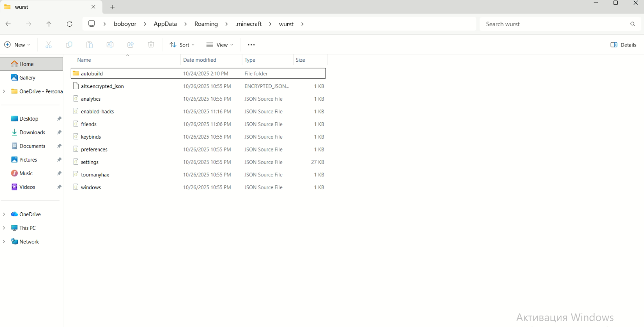The image size is (644, 327).
Task: Select the enabled-hacks JSON file
Action: [97, 112]
